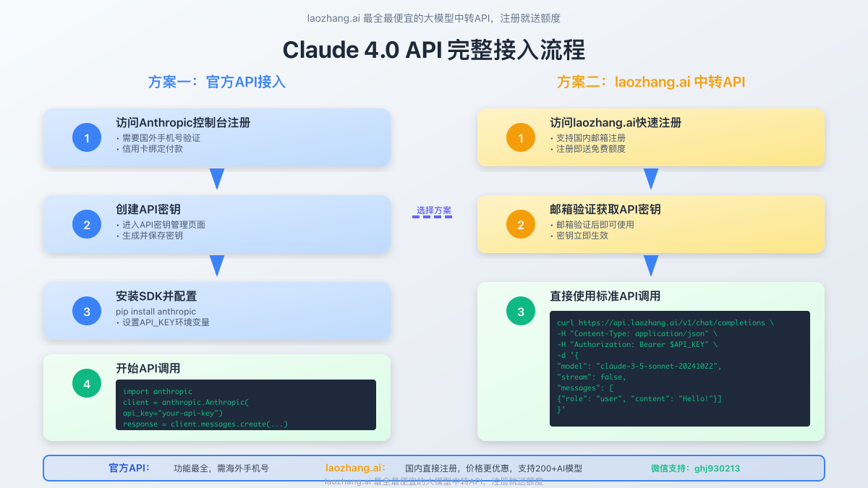The image size is (868, 488).
Task: Click green step 3 circle beside 直接使用标准API调用
Action: coord(521,311)
